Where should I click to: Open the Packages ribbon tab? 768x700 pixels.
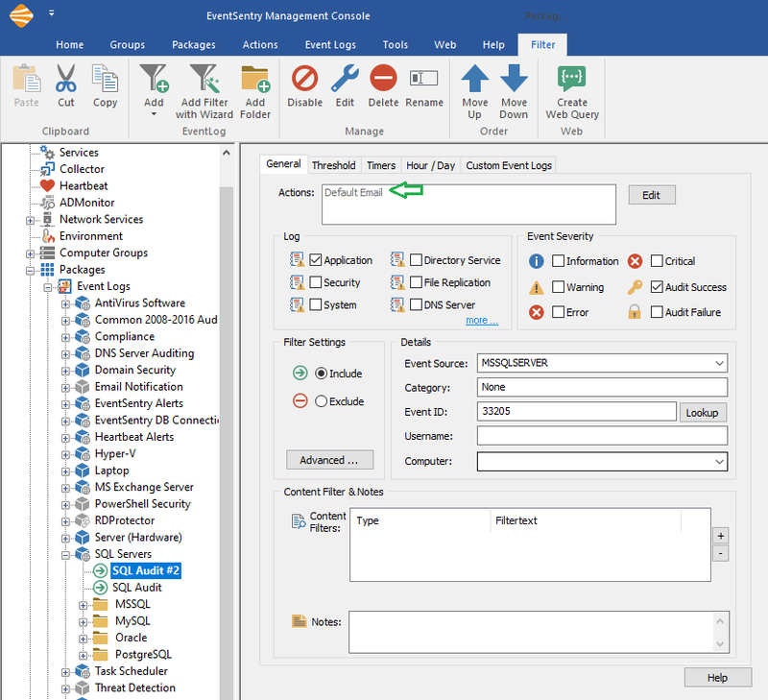[194, 44]
